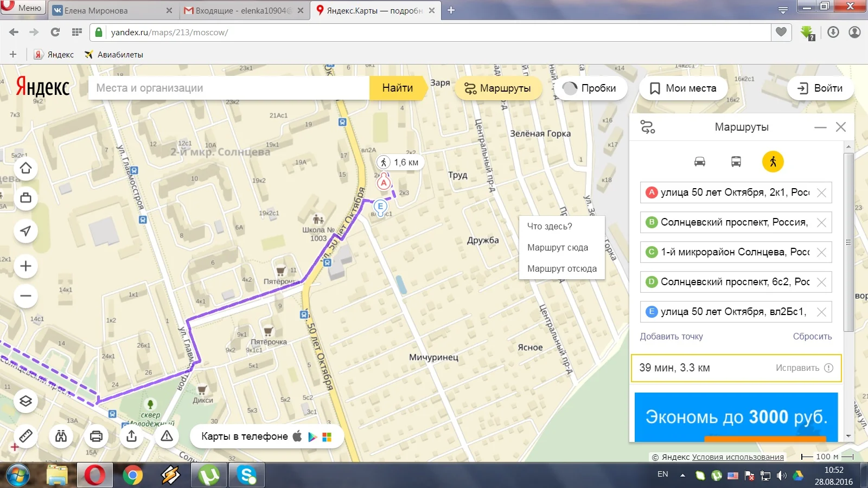This screenshot has width=868, height=488.
Task: Zoom in on the map
Action: [x=25, y=266]
